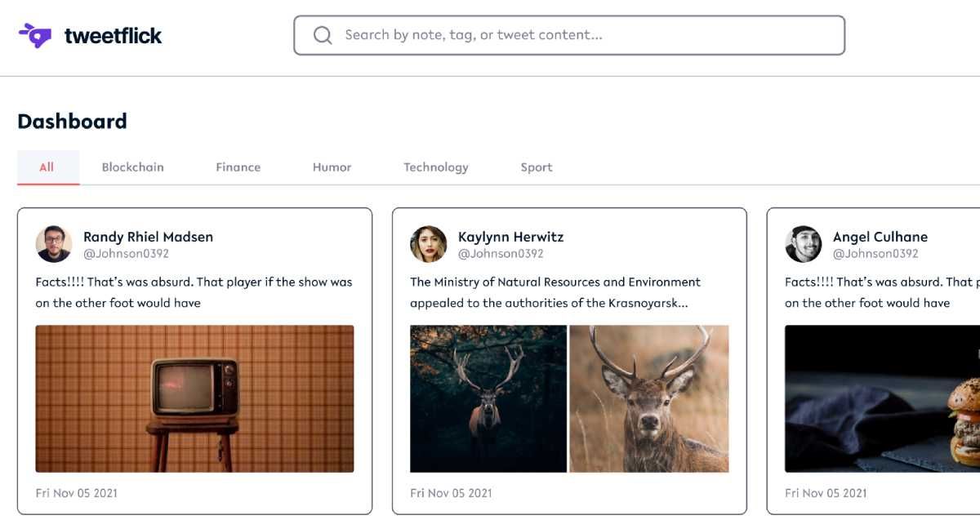Switch to the Sport category

(x=536, y=167)
